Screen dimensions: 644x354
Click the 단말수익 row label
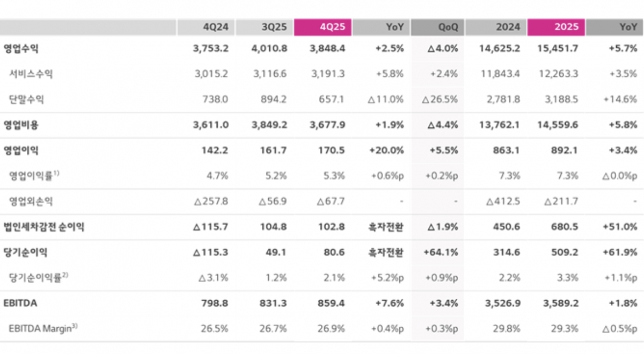click(x=27, y=99)
